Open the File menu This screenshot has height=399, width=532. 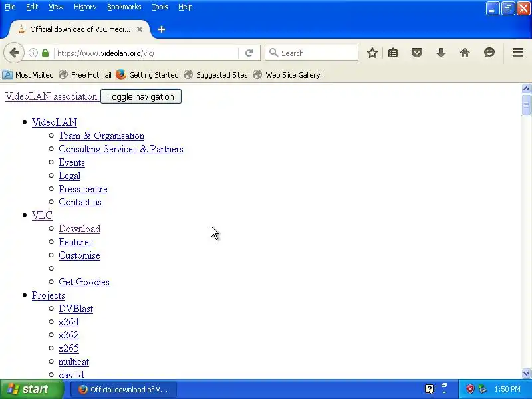tap(10, 7)
